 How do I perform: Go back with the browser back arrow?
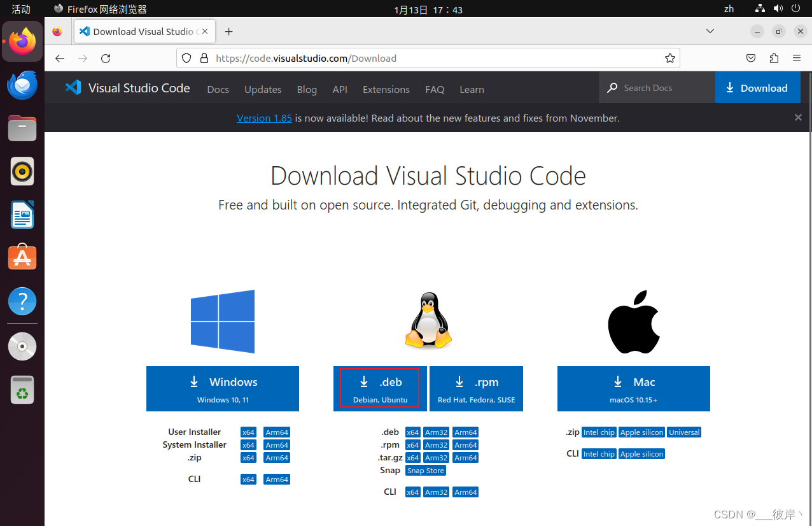tap(60, 58)
